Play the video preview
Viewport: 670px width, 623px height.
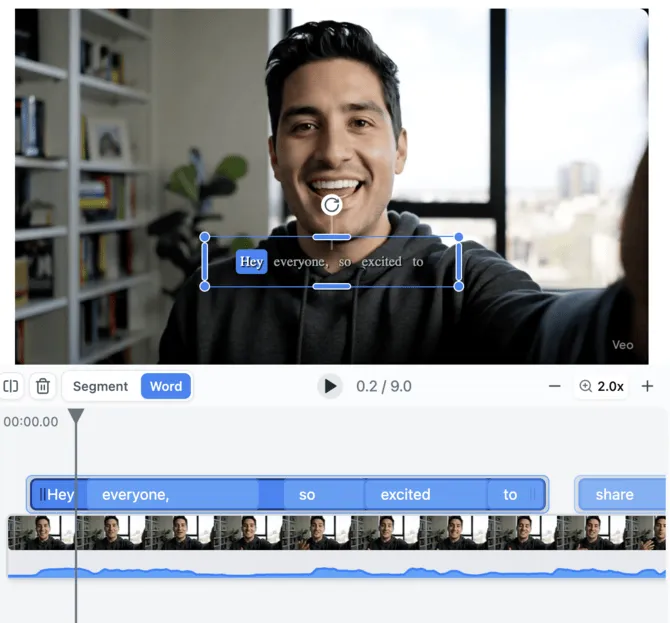(x=329, y=386)
